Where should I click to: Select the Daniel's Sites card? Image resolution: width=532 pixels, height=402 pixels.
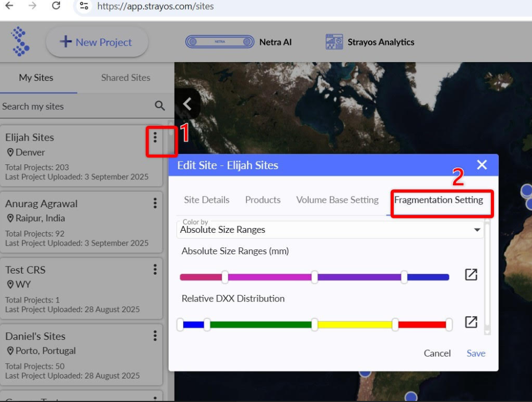(x=81, y=355)
